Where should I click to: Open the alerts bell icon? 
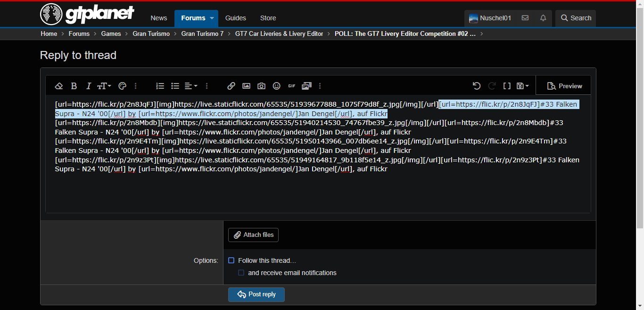tap(543, 18)
